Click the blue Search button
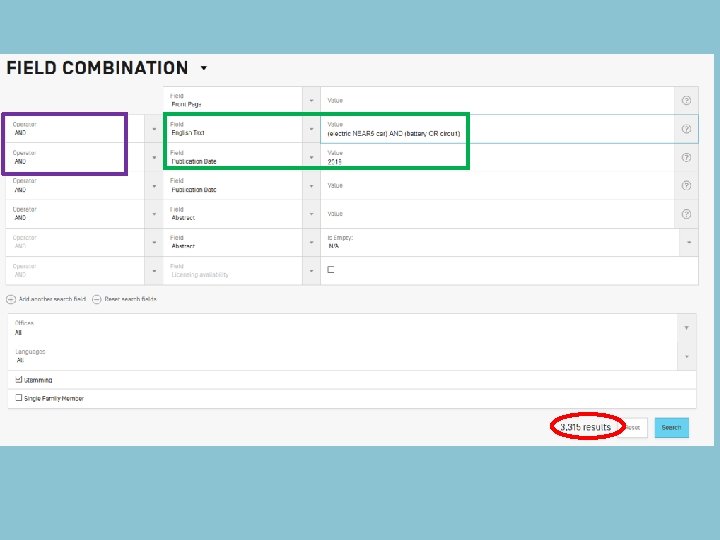Screen dimensions: 720x540 671,428
